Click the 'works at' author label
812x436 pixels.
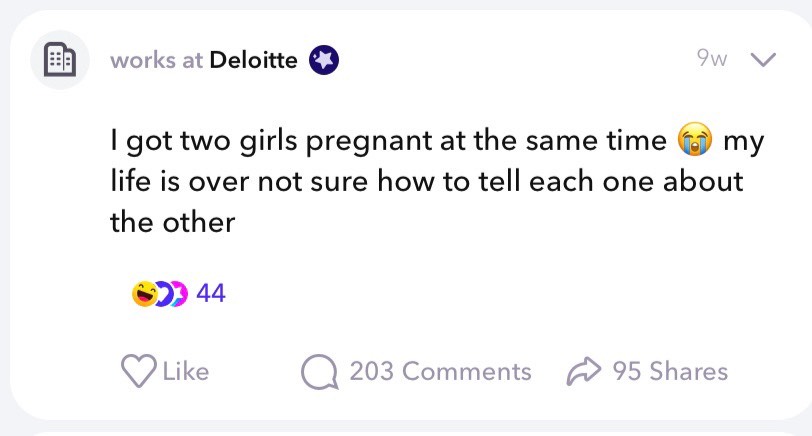[156, 61]
